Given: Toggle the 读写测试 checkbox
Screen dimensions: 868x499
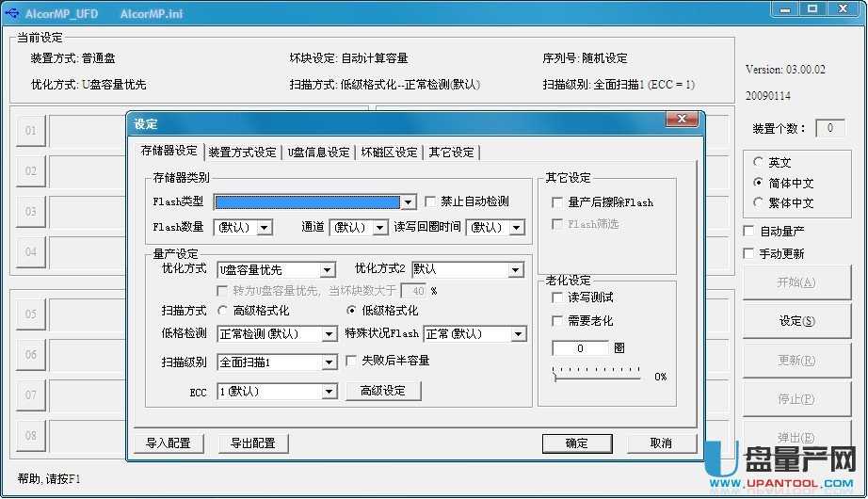Looking at the screenshot, I should tap(558, 298).
